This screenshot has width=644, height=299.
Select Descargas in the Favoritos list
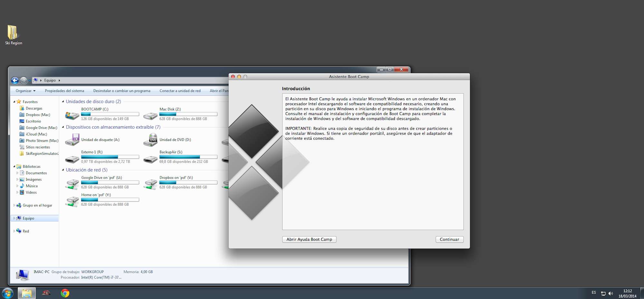coord(34,108)
